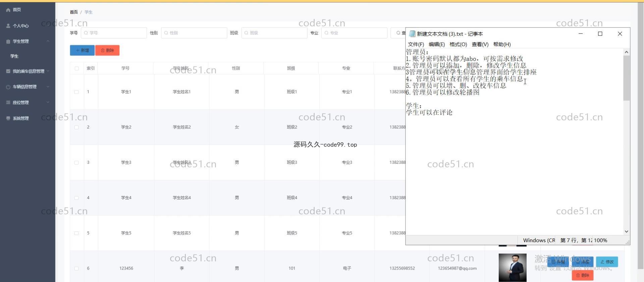
Task: Click the 学生管理 clipboard icon
Action: point(8,41)
